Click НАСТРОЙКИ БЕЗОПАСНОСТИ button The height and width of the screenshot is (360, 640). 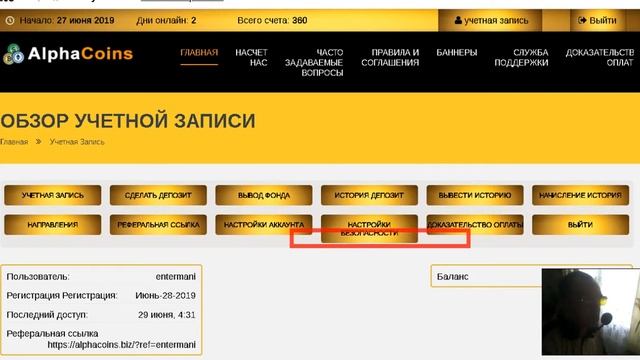[369, 229]
